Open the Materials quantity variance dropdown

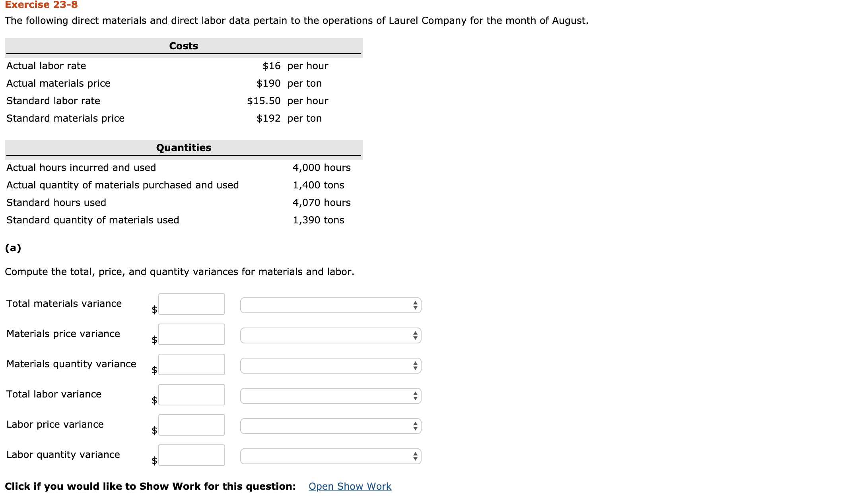click(330, 366)
